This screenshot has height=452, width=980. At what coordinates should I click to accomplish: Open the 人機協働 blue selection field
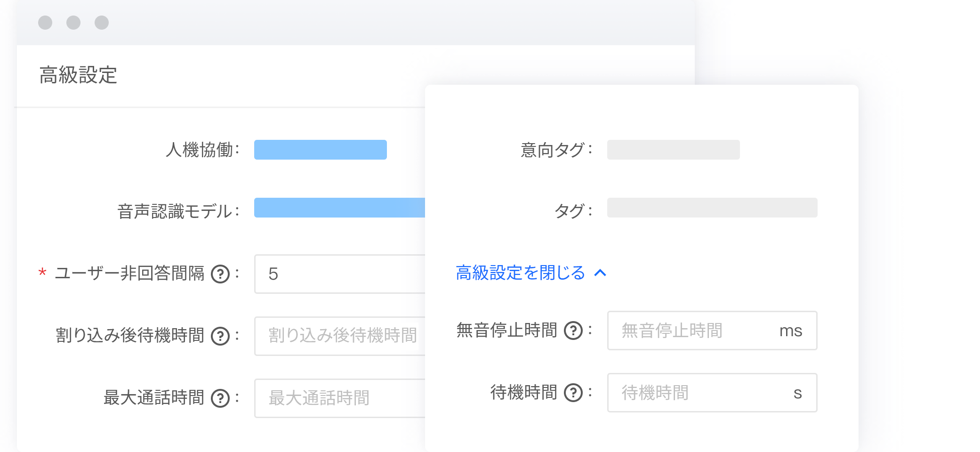coord(320,150)
